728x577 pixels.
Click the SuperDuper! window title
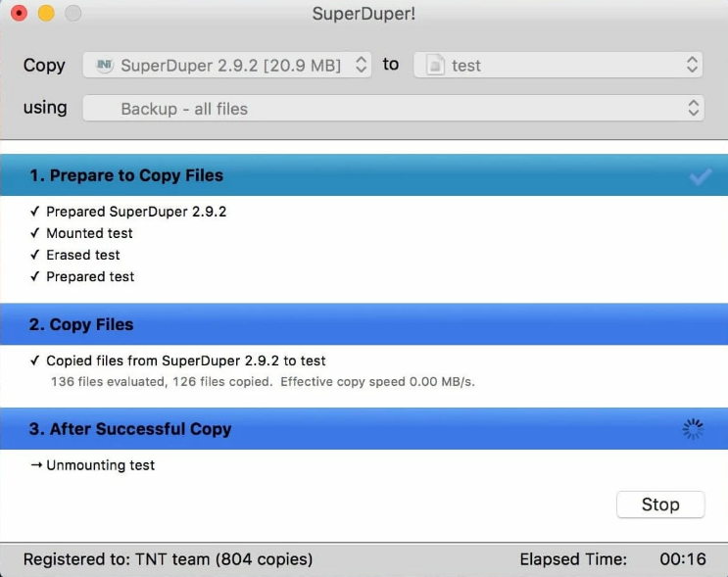(364, 14)
